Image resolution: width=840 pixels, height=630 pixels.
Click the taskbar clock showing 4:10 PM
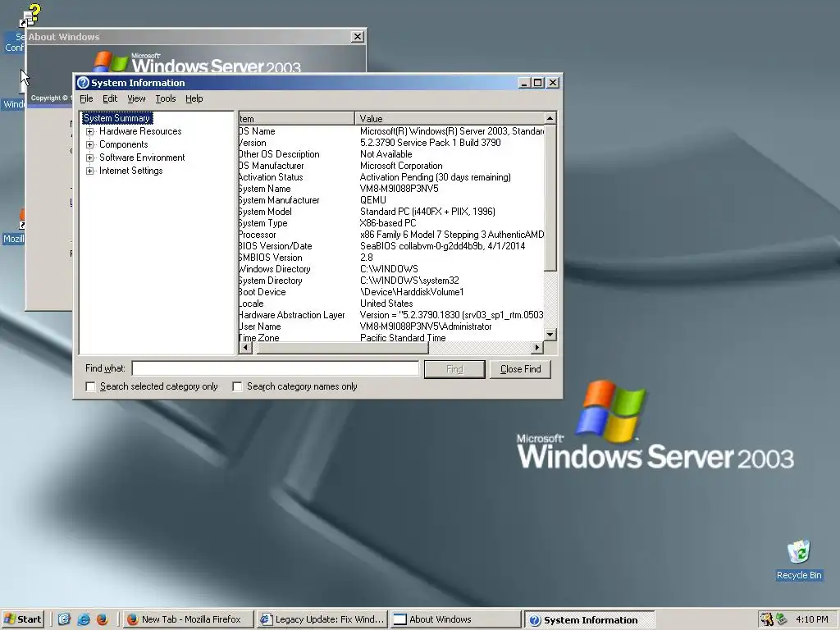click(811, 619)
